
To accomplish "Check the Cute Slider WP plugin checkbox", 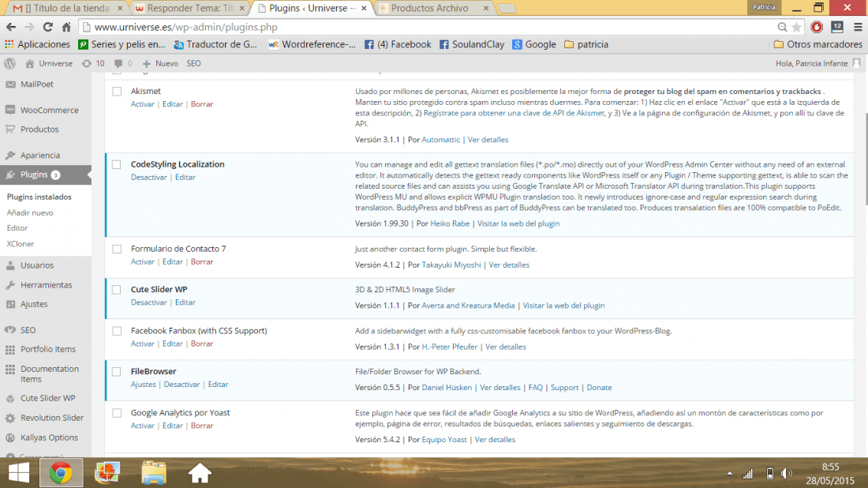I will pos(116,290).
